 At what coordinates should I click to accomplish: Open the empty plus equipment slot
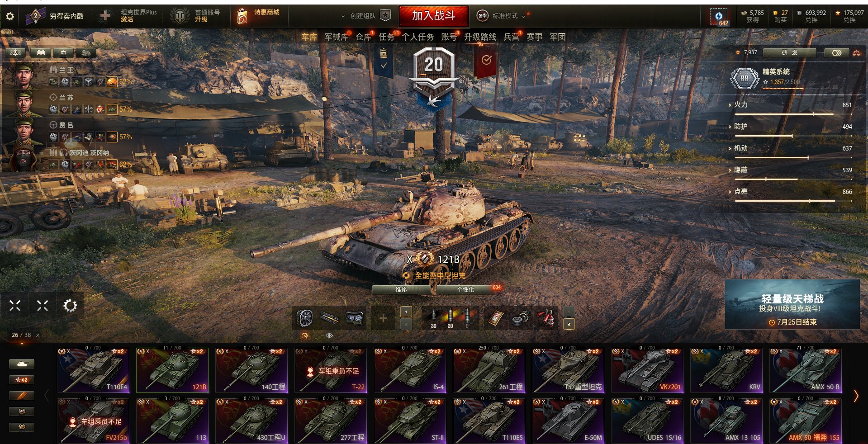(383, 318)
